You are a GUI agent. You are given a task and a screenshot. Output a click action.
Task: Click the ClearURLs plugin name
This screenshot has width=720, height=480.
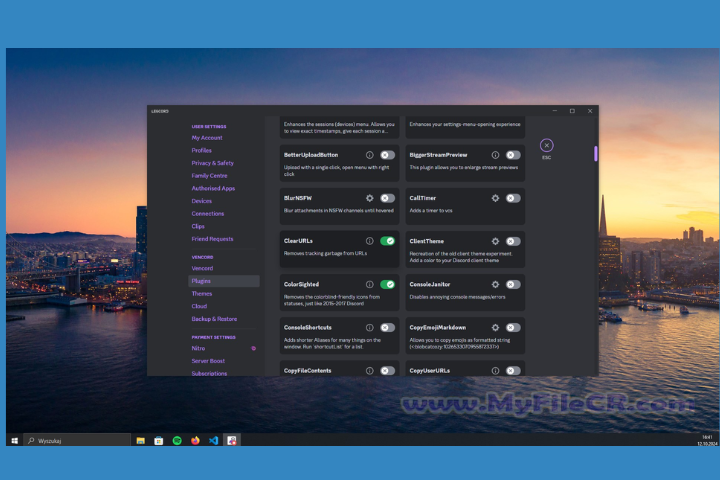click(x=298, y=241)
